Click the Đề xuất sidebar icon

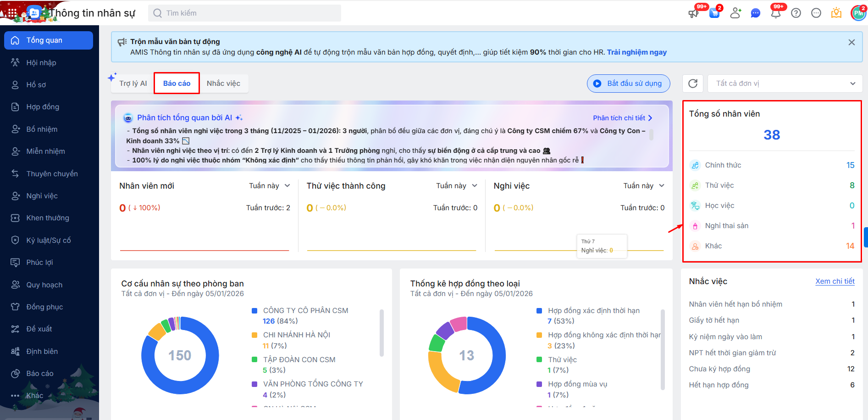coord(15,329)
